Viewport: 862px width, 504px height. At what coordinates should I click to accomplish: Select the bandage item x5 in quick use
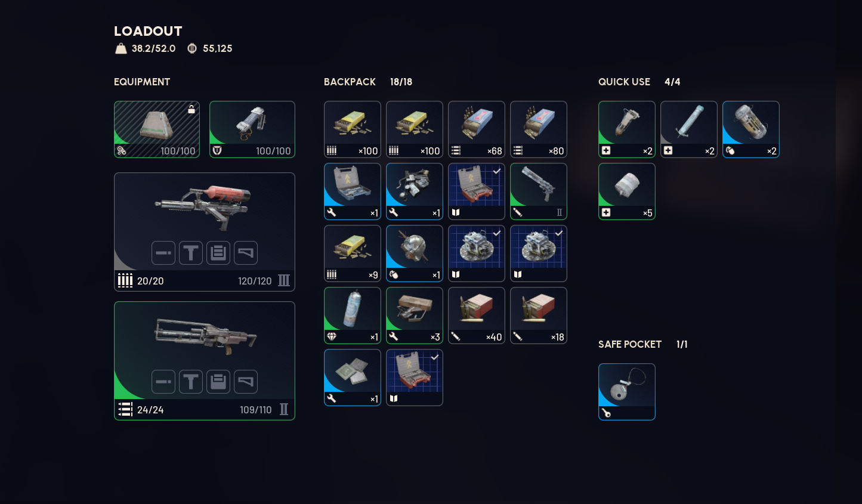627,191
